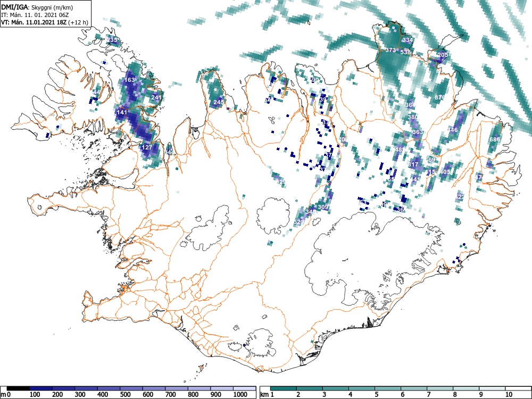This screenshot has width=532, height=399.
Task: Click the 'DMI/IGA: Skyggni (m/km)' title text
Action: click(37, 7)
